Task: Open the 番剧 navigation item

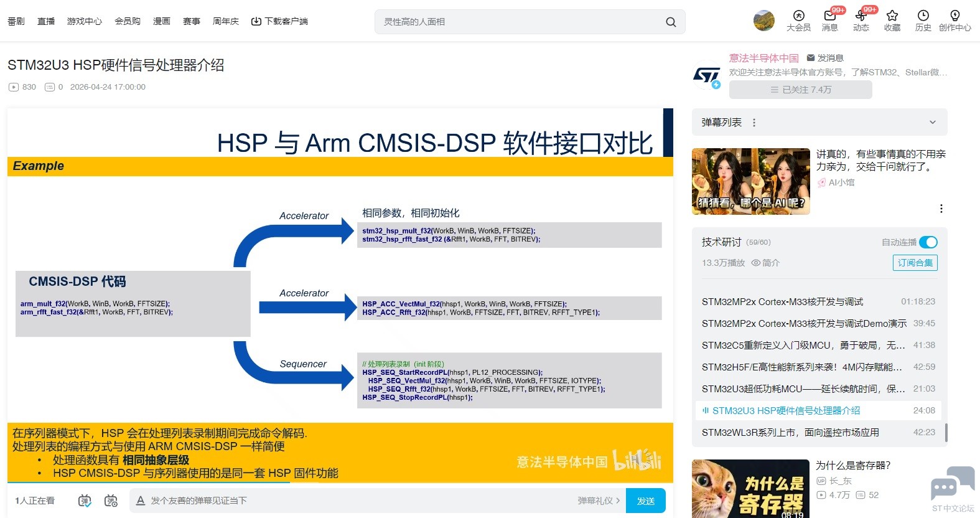Action: point(16,21)
